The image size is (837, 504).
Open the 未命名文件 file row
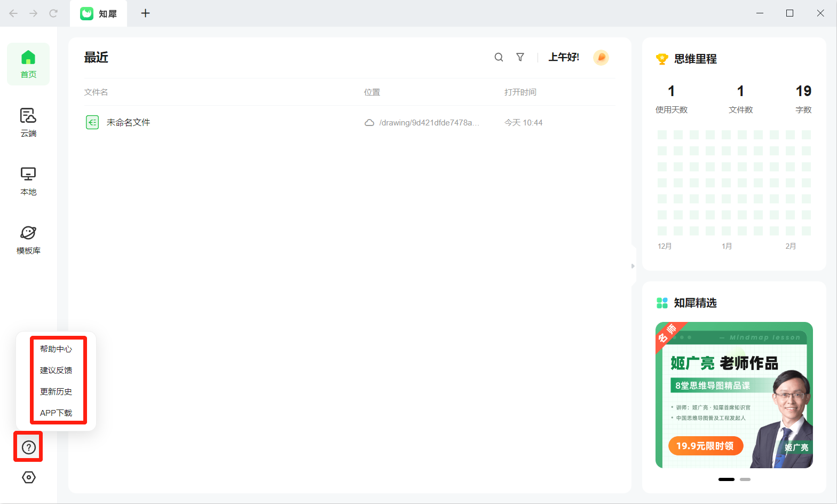tap(349, 122)
